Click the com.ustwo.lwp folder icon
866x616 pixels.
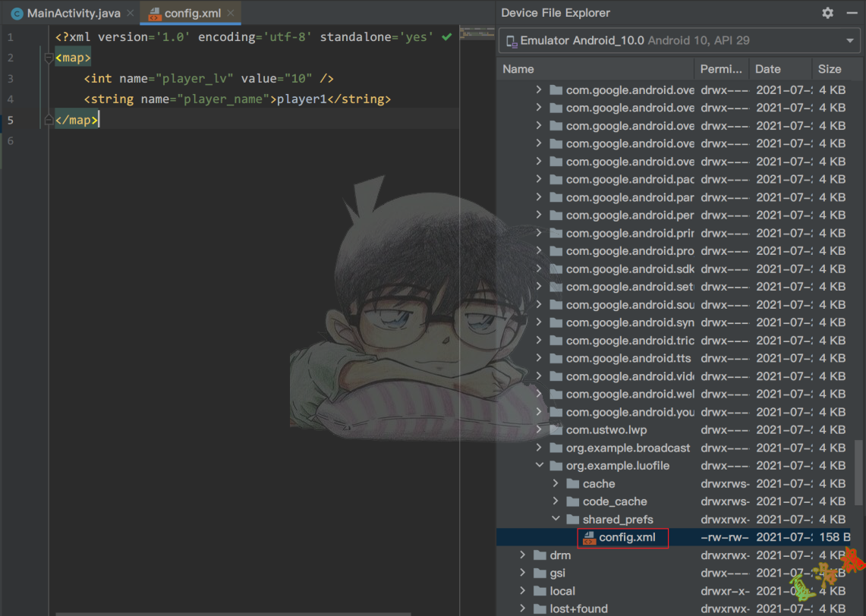[x=556, y=430]
